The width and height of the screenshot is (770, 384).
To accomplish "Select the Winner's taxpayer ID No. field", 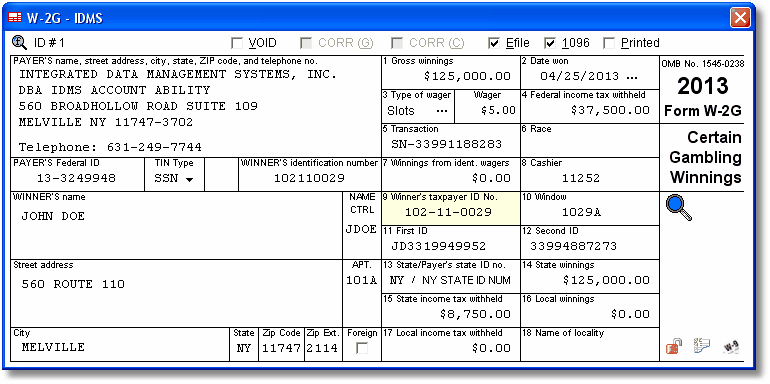I will click(x=451, y=212).
